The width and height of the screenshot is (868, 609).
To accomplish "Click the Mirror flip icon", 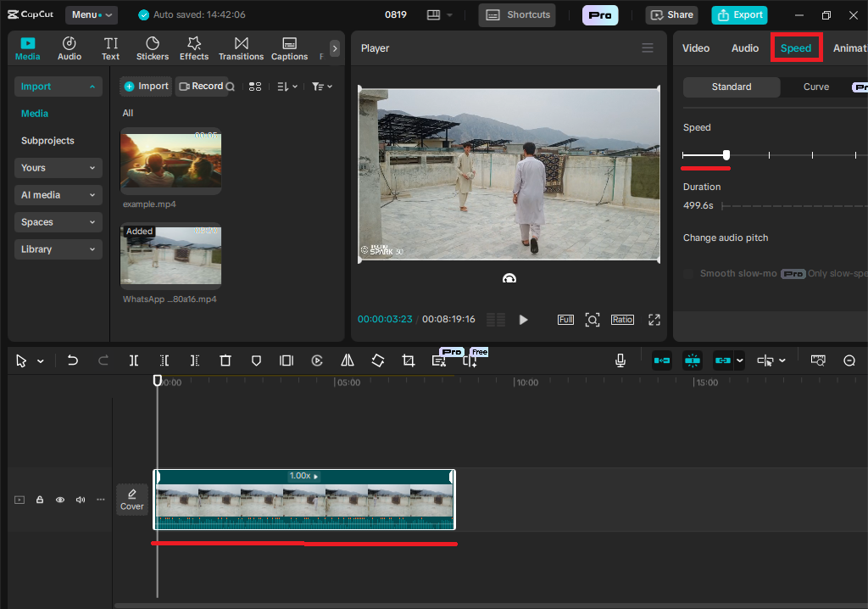I will tap(348, 360).
